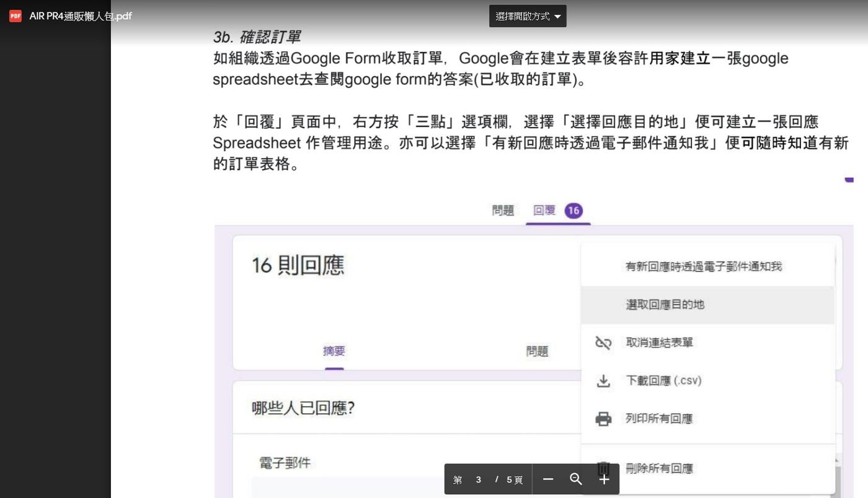This screenshot has width=868, height=498.
Task: Choose 取消連結表單 menu item
Action: click(x=707, y=343)
